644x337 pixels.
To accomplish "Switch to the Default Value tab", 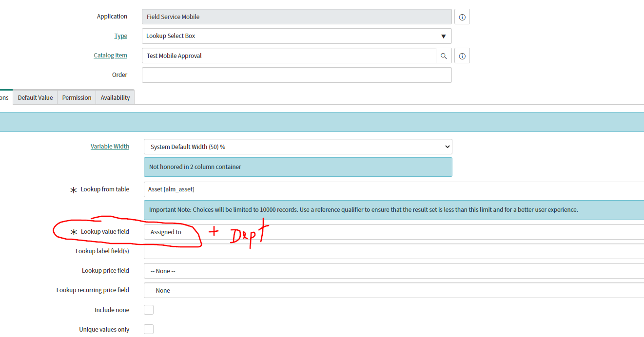I will point(35,97).
